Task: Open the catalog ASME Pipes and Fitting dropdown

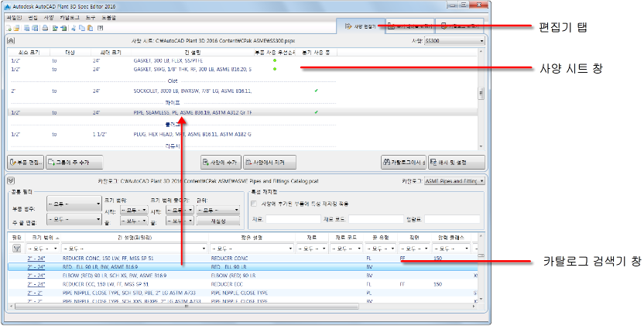Action: coord(454,181)
